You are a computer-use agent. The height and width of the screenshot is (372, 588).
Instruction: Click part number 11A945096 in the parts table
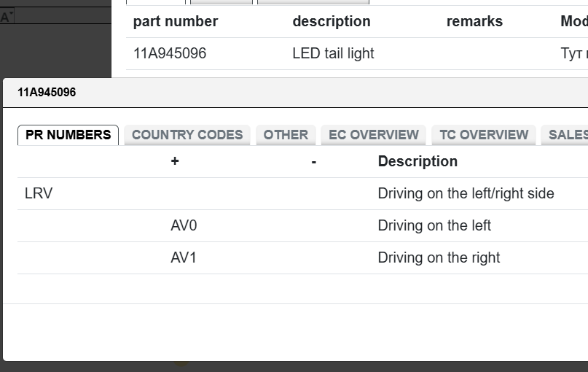(x=170, y=53)
